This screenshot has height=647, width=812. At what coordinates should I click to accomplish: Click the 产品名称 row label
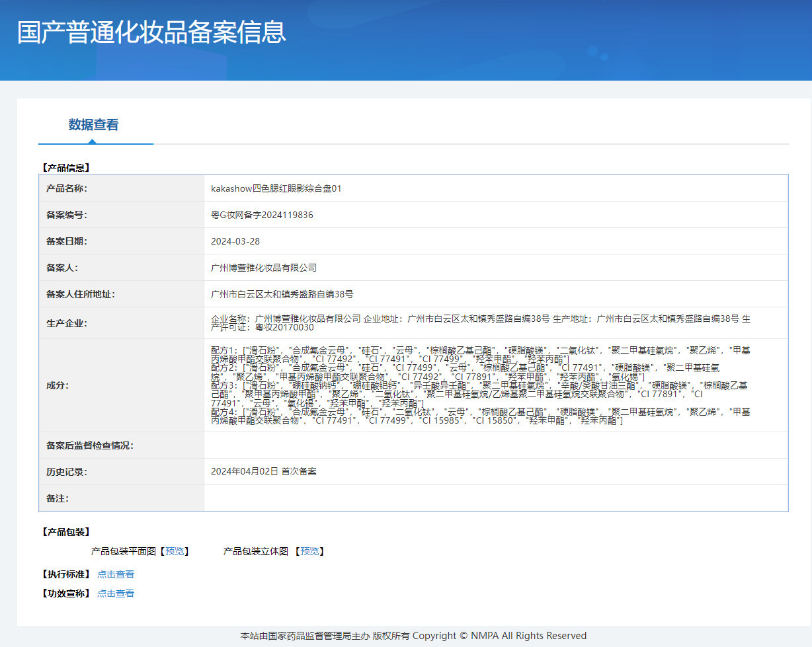(x=66, y=188)
